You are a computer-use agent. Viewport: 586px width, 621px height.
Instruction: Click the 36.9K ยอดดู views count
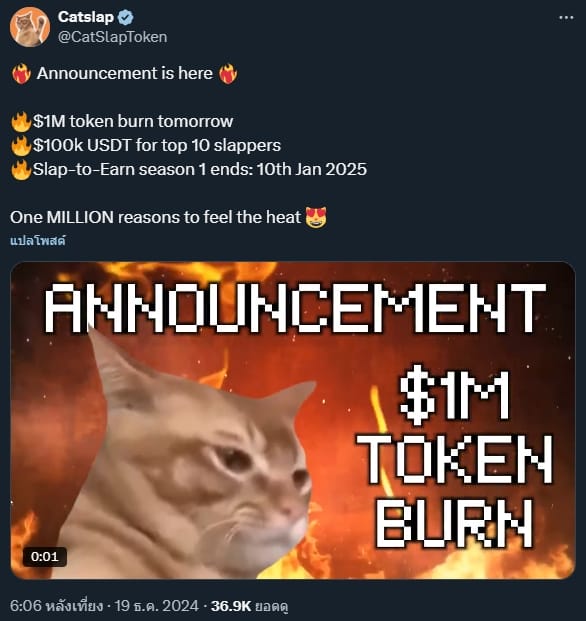[249, 606]
